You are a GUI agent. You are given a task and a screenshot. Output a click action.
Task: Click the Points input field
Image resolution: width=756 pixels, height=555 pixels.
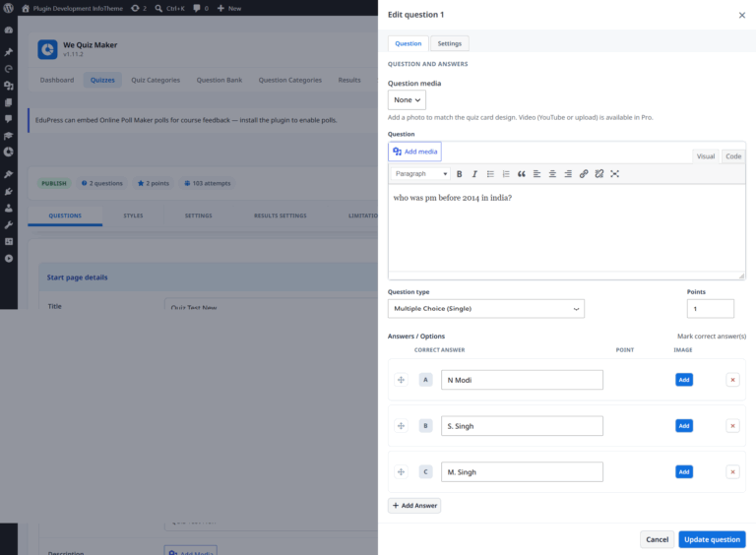(x=710, y=309)
